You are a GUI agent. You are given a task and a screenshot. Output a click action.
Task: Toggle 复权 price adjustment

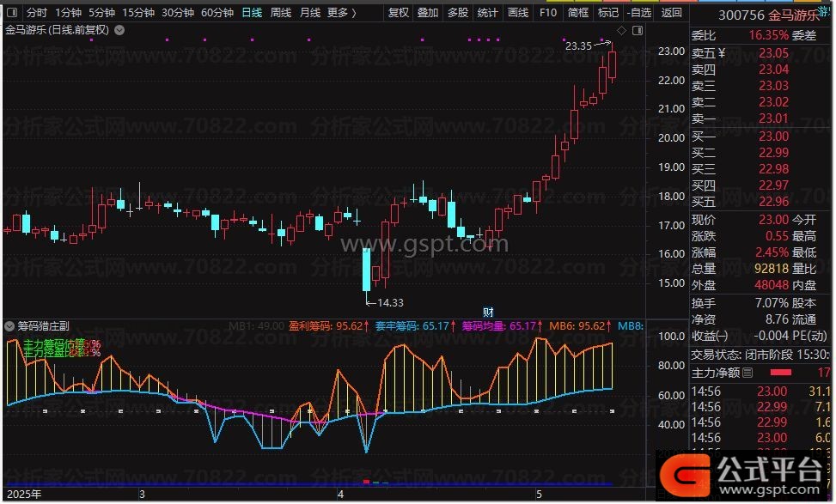pyautogui.click(x=399, y=13)
